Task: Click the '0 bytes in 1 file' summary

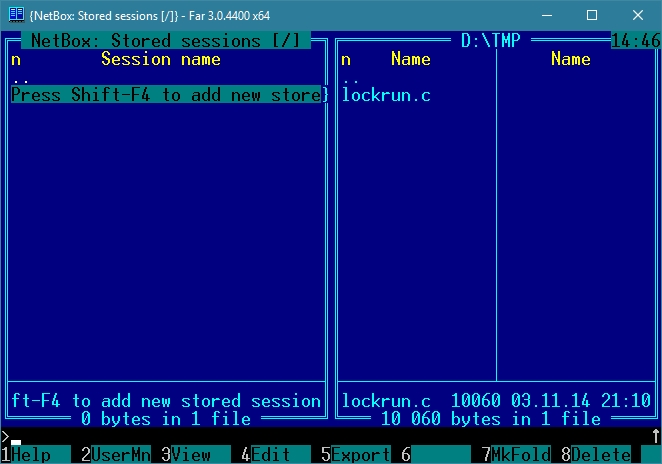Action: 166,419
